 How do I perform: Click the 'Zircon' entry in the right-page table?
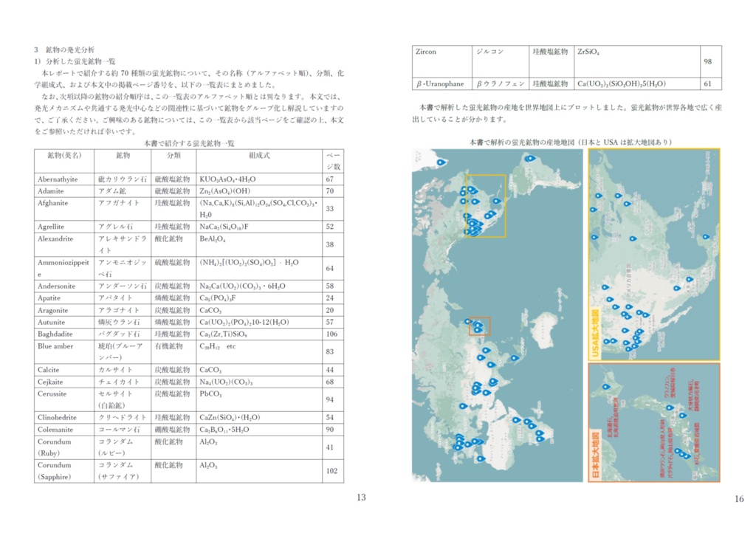(442, 61)
